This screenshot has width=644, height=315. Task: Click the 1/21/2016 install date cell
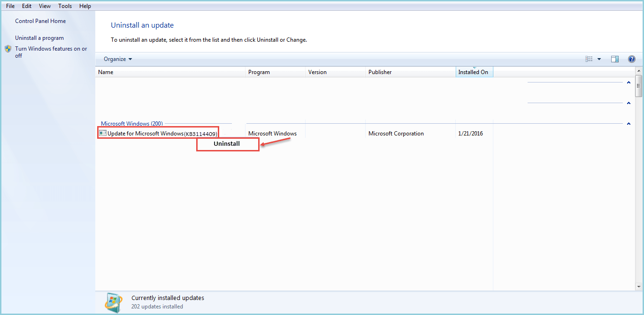470,134
